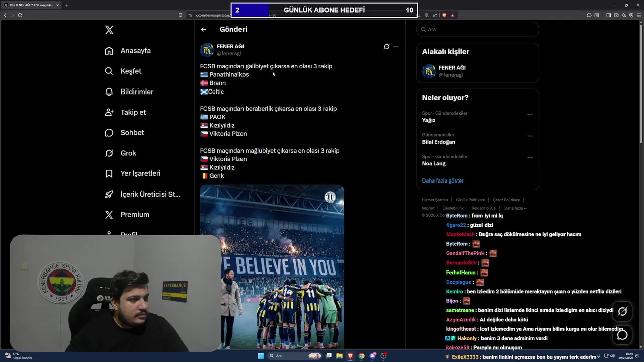
Task: Click the browser back arrow
Action: (5, 15)
